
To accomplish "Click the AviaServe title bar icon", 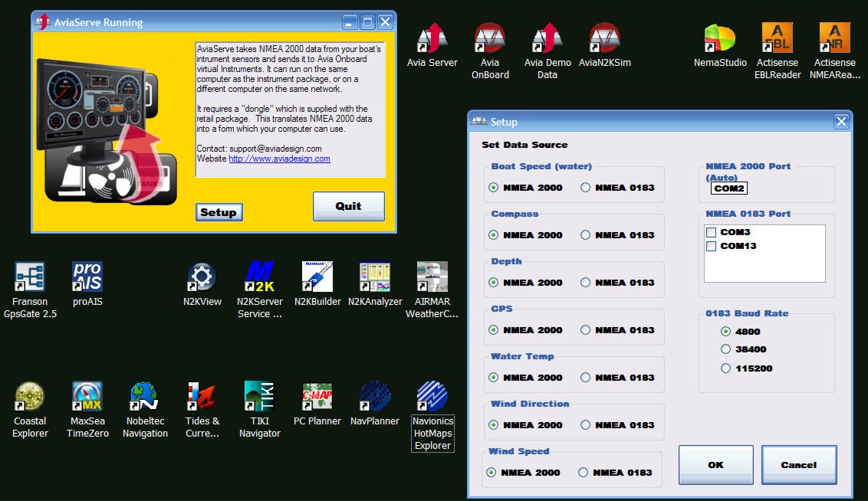I will (43, 22).
